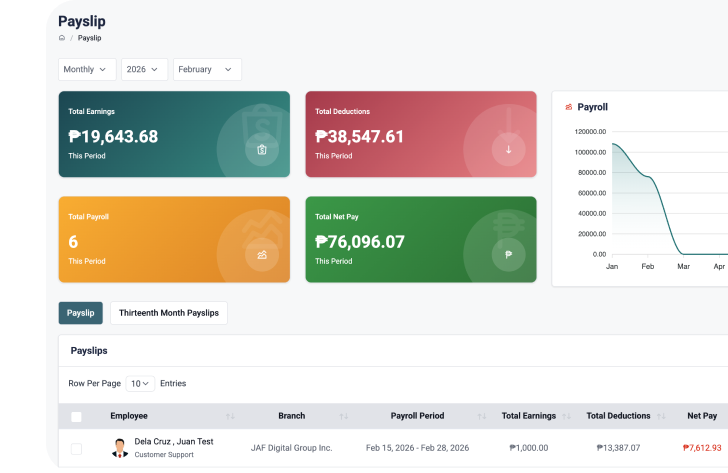
Task: Click the ₱13,387.07 deductions cell
Action: pos(618,448)
